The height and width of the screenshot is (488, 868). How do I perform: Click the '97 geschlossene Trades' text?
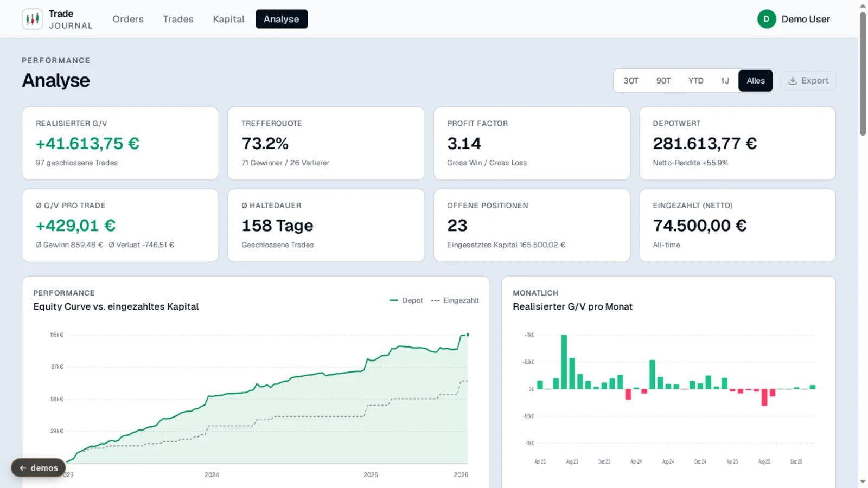76,163
